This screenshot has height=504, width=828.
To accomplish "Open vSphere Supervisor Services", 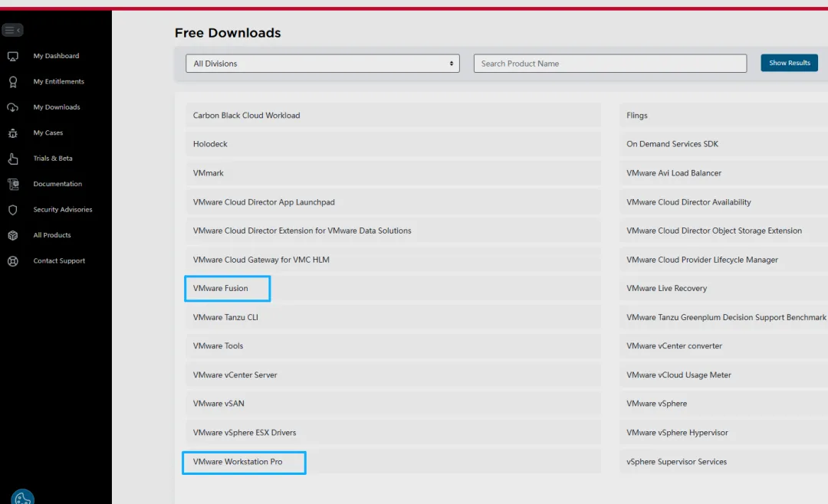I will tap(724, 462).
